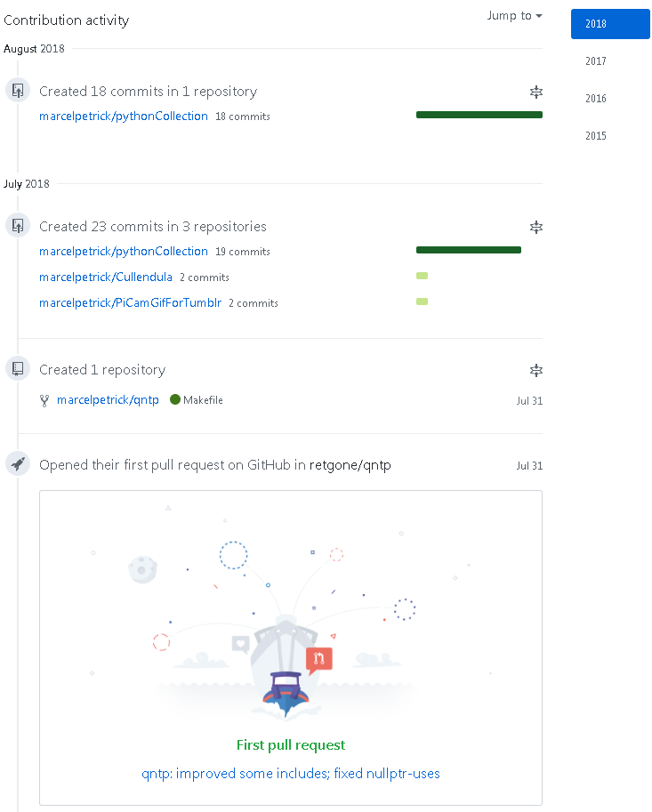Click the rocket first pull request icon
Viewport: 652px width, 812px height.
[18, 464]
